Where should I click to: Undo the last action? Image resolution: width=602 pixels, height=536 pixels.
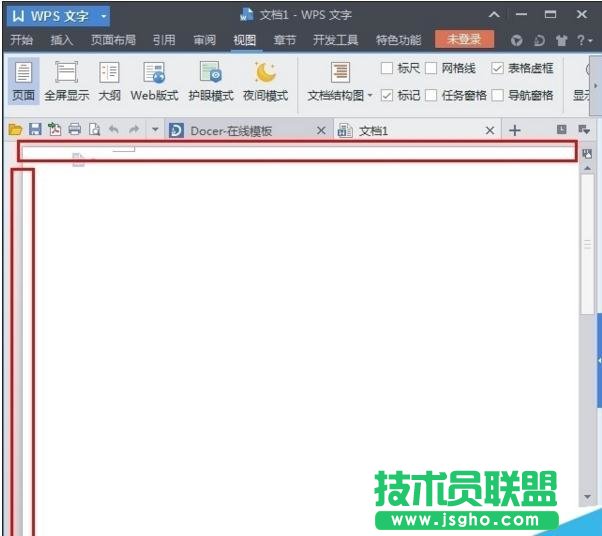[x=114, y=129]
